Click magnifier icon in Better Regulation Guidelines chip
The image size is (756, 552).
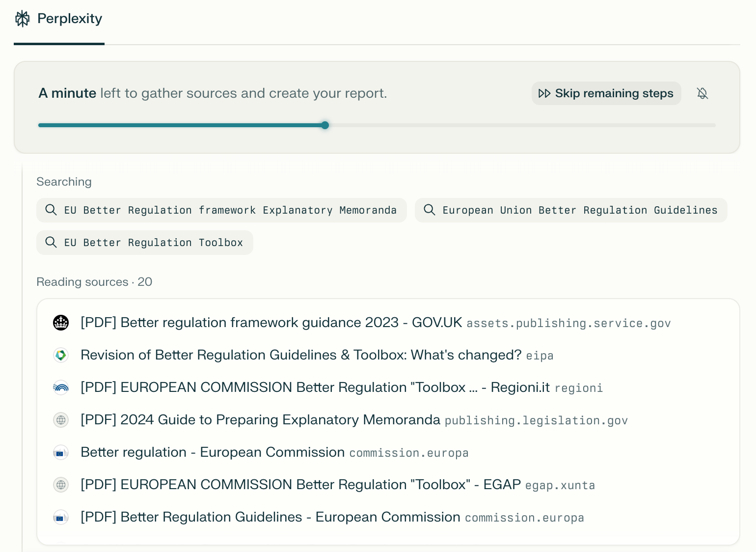point(430,210)
